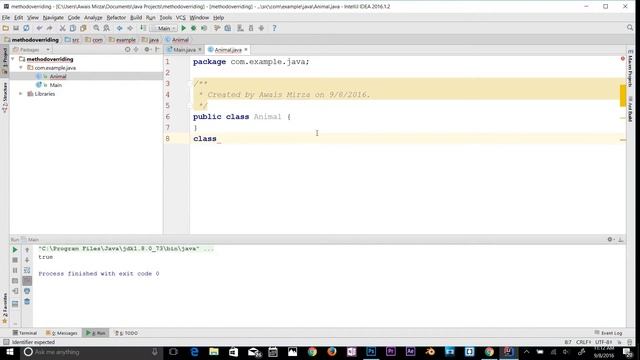Screen dimensions: 640x360
Task: Expand the Libraries tree node
Action: [x=20, y=94]
